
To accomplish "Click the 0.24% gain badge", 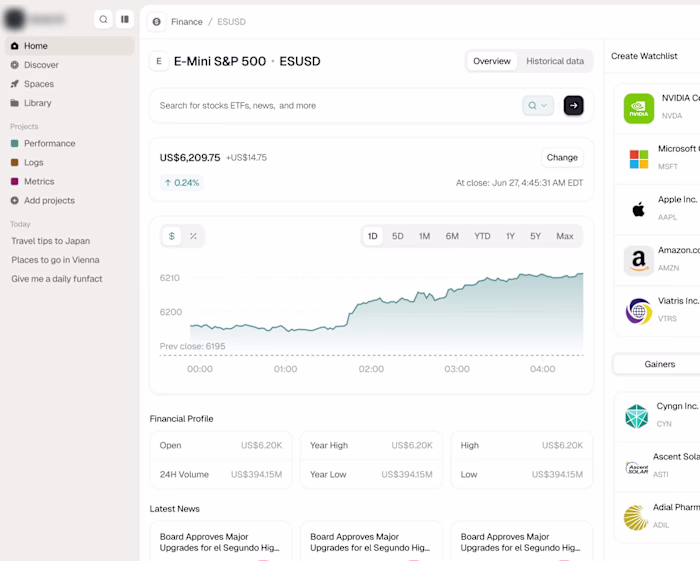I will pyautogui.click(x=182, y=183).
